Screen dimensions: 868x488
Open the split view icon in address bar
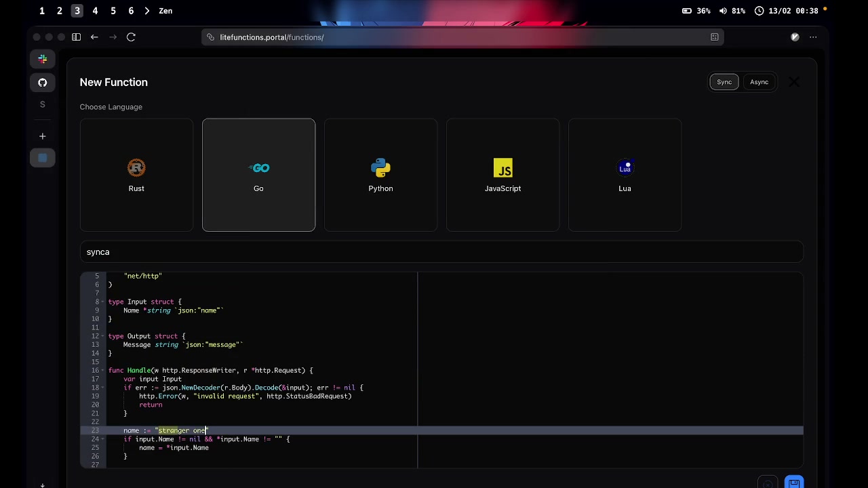coord(714,37)
